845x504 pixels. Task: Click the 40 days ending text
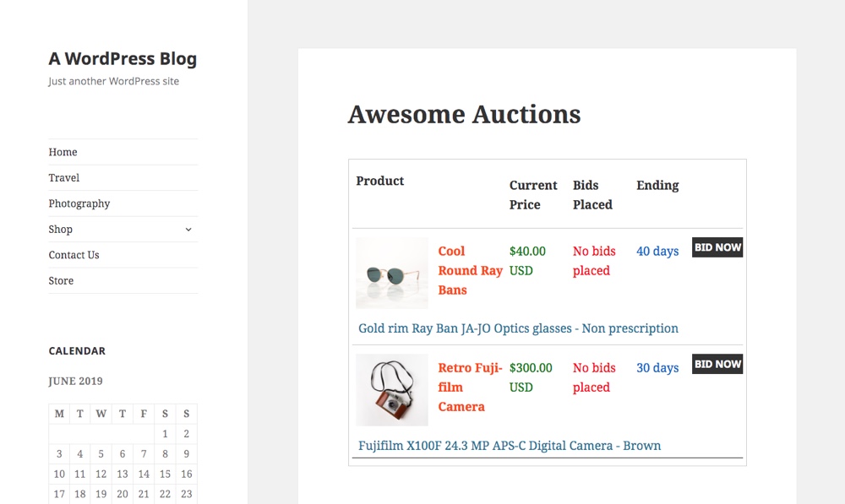[x=657, y=251]
